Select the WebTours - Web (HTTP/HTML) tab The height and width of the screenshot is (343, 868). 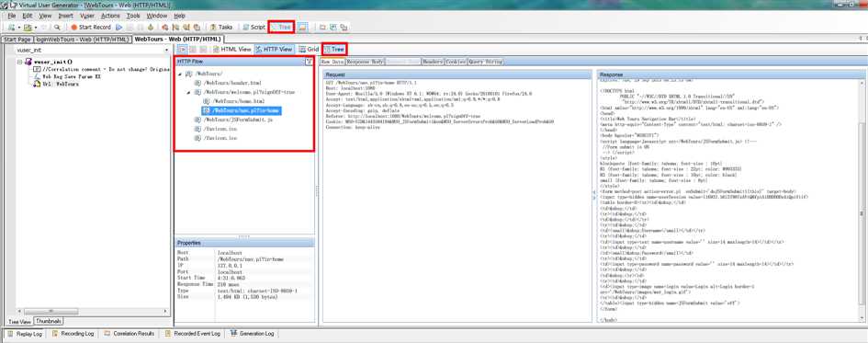[x=177, y=40]
